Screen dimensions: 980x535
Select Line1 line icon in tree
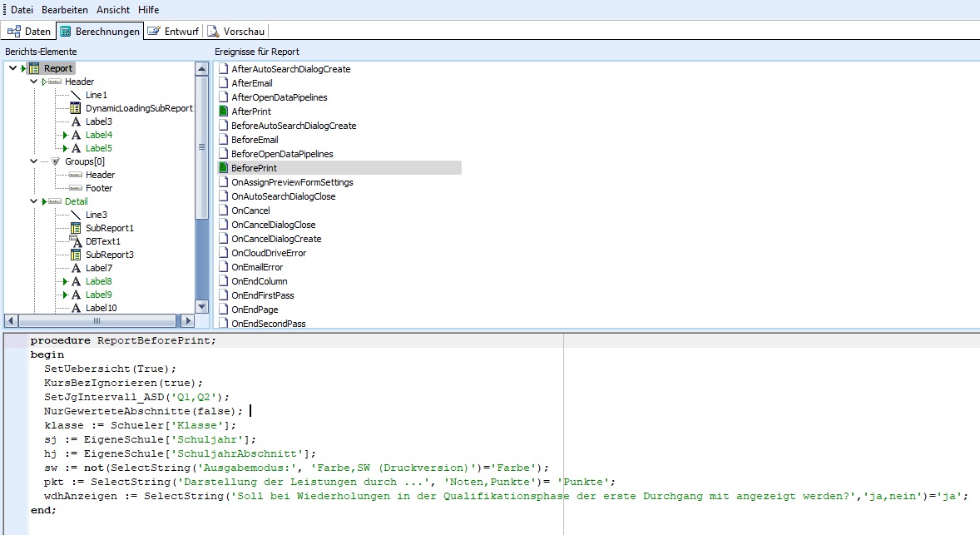pyautogui.click(x=75, y=95)
